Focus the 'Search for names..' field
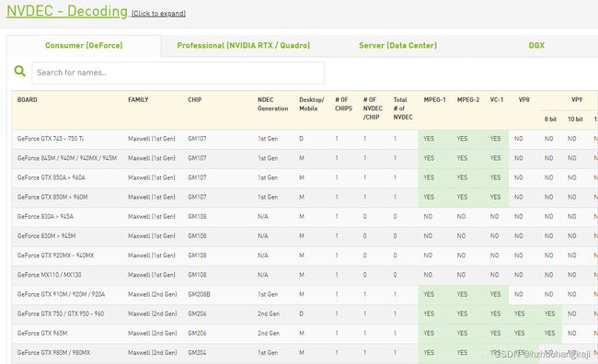The image size is (598, 364). [178, 73]
